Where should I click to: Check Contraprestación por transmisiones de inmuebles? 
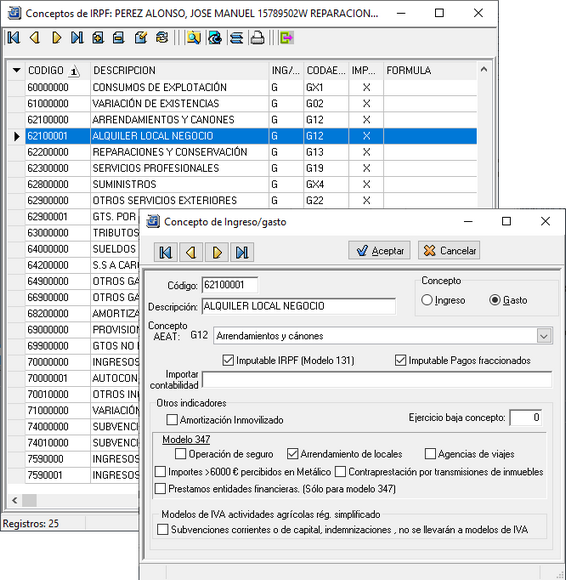tap(340, 472)
